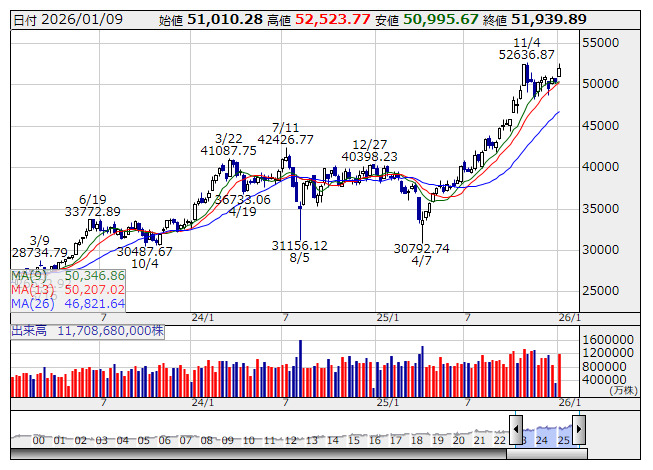Jump to year 19 in the navigator

tap(438, 440)
